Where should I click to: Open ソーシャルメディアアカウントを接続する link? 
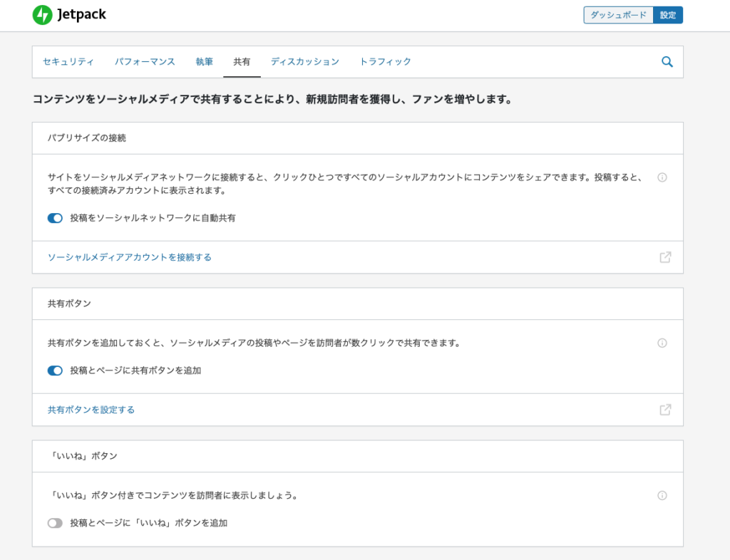(130, 257)
